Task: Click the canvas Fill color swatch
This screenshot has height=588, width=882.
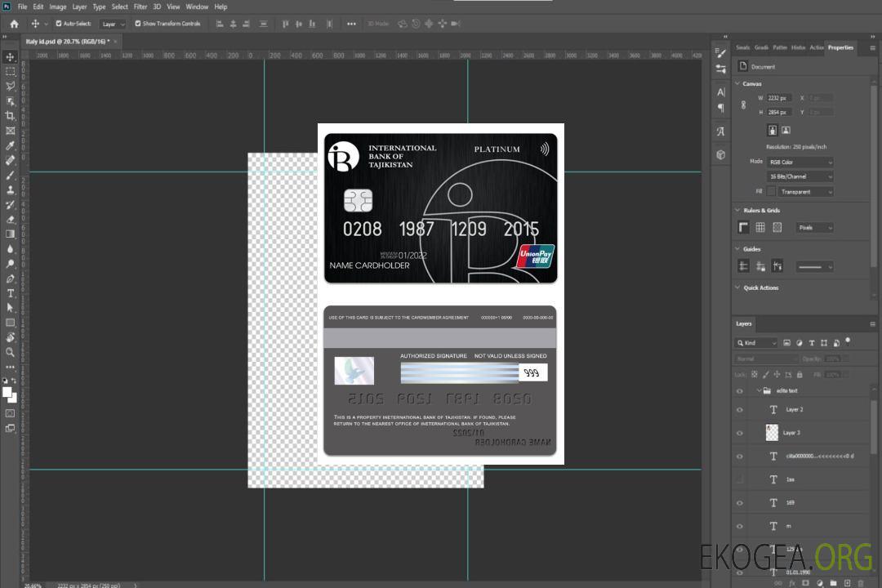Action: [x=771, y=191]
